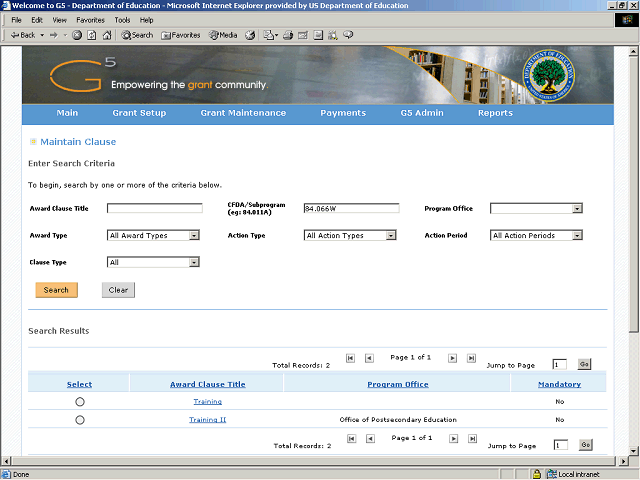
Task: Open the Action Type dropdown
Action: (x=350, y=236)
